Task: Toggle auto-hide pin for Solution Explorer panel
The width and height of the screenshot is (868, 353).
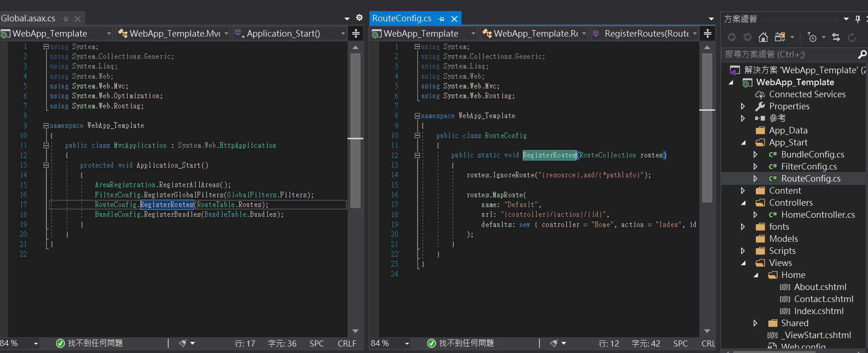Action: [858, 19]
